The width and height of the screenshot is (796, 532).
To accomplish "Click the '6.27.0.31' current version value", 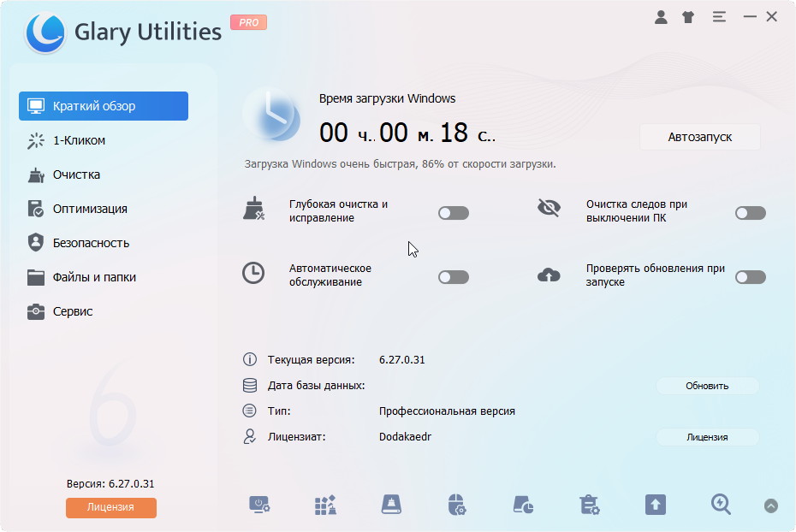I will click(401, 359).
